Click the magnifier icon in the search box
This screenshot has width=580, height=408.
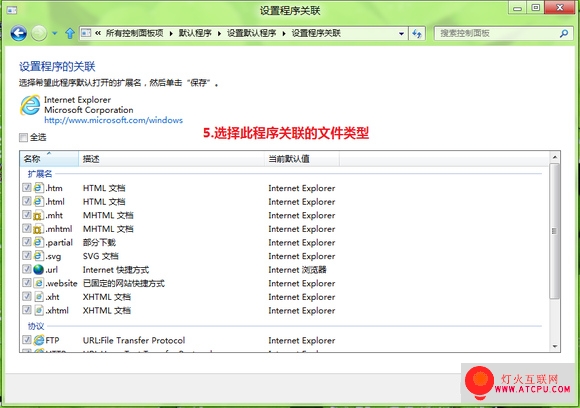coord(564,34)
